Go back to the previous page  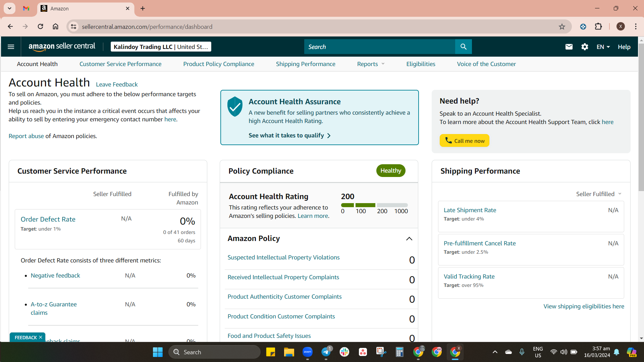(10, 26)
